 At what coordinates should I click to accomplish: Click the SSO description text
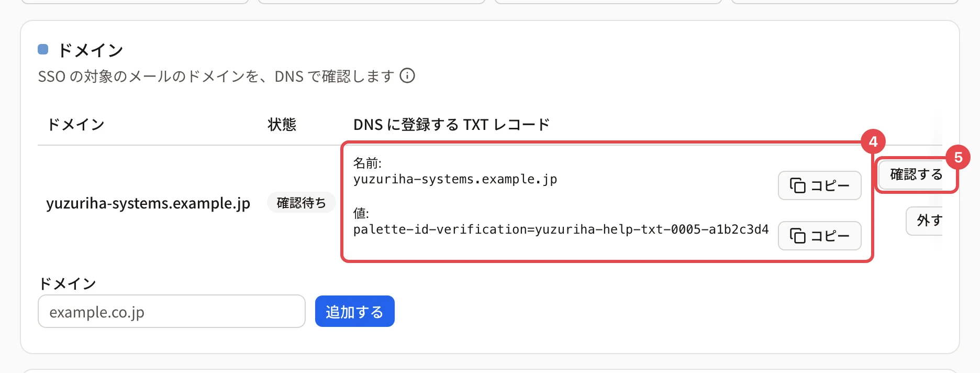[x=216, y=76]
